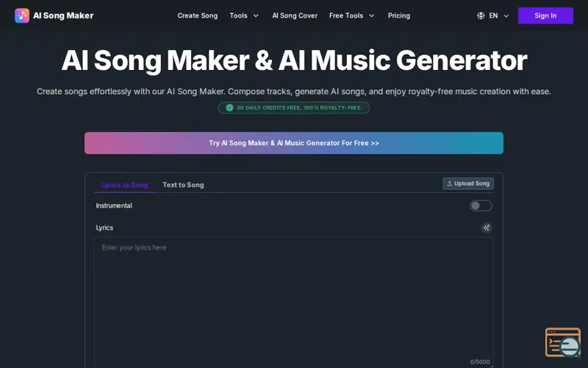Select the Lyrics to Song tab
This screenshot has width=588, height=368.
[x=124, y=185]
